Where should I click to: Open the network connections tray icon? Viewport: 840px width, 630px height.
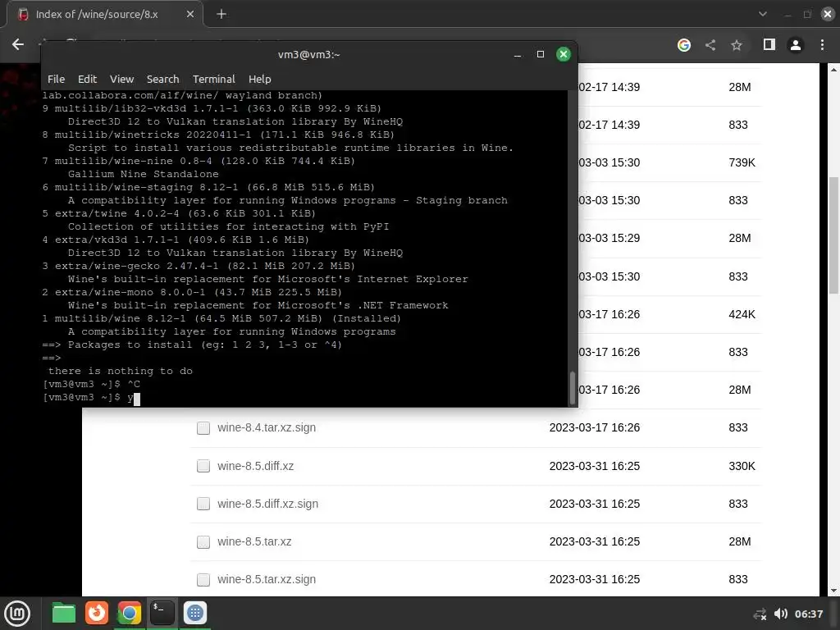pyautogui.click(x=760, y=614)
